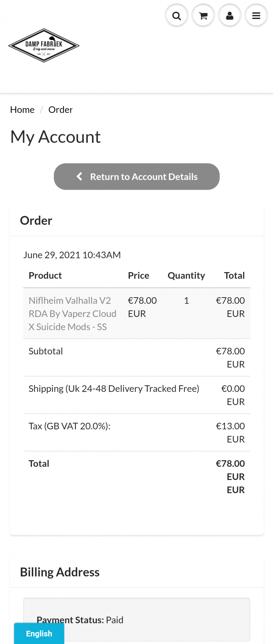Image resolution: width=273 pixels, height=644 pixels.
Task: Go to Home breadcrumb link
Action: [x=22, y=110]
